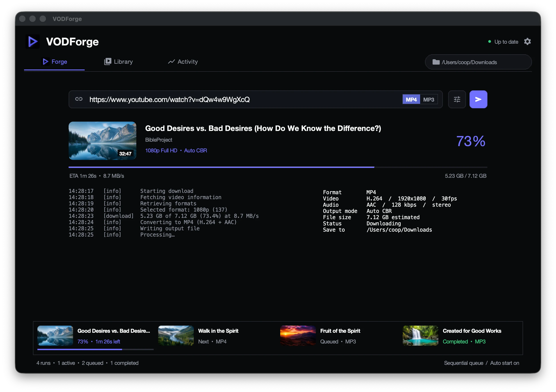
Task: Select the Walk in the Spirit thumbnail
Action: coord(176,335)
